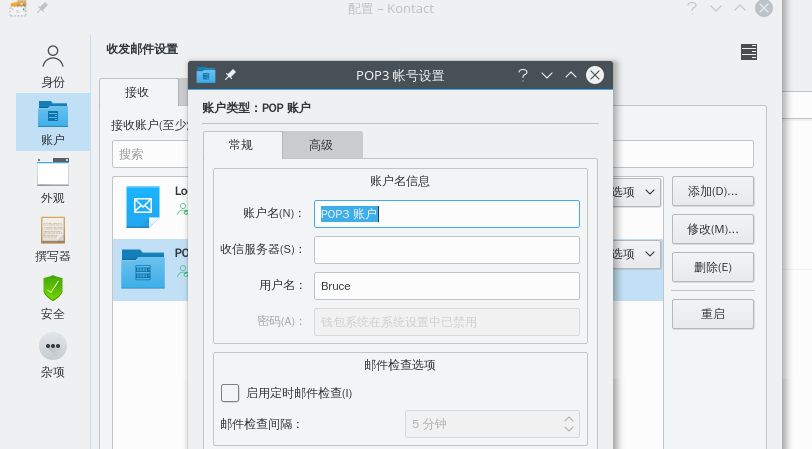812x449 pixels.
Task: Select the POP3 account folder icon in list
Action: (142, 269)
